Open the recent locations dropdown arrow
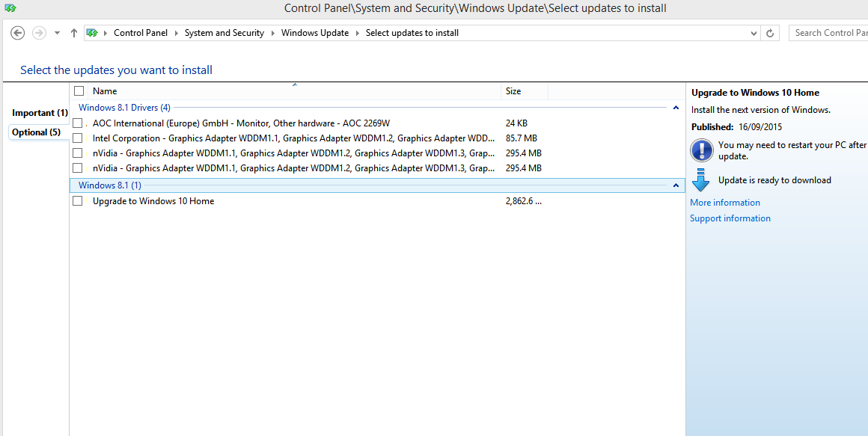The height and width of the screenshot is (436, 868). [x=57, y=33]
